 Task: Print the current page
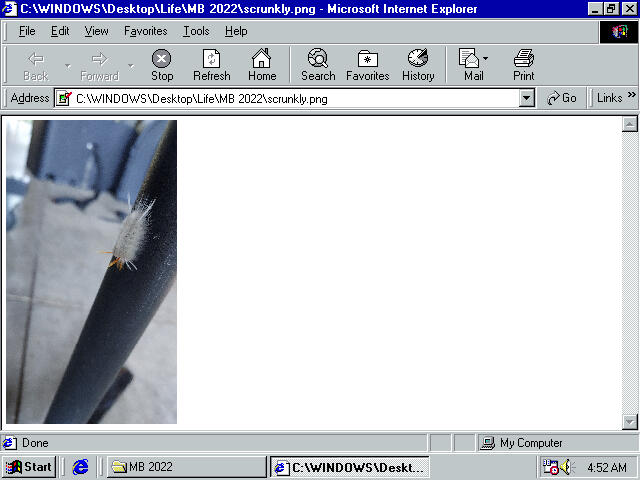pos(523,65)
